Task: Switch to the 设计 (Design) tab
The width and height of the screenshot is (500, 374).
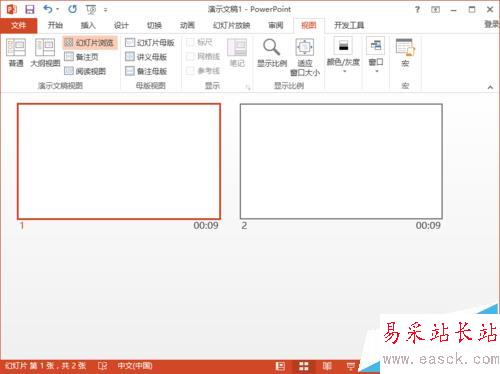Action: 121,25
